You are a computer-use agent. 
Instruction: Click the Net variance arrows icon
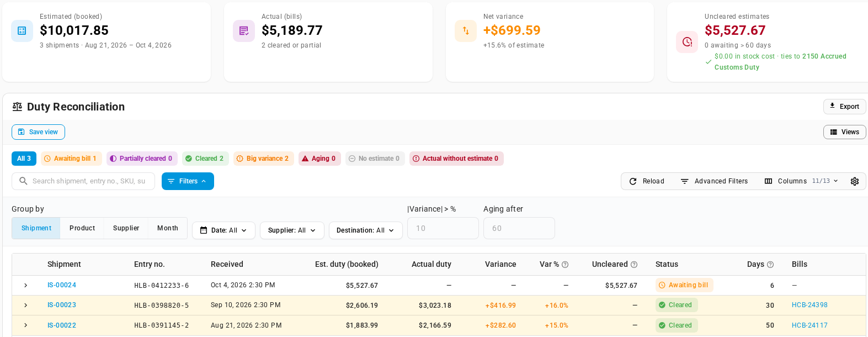click(x=466, y=31)
